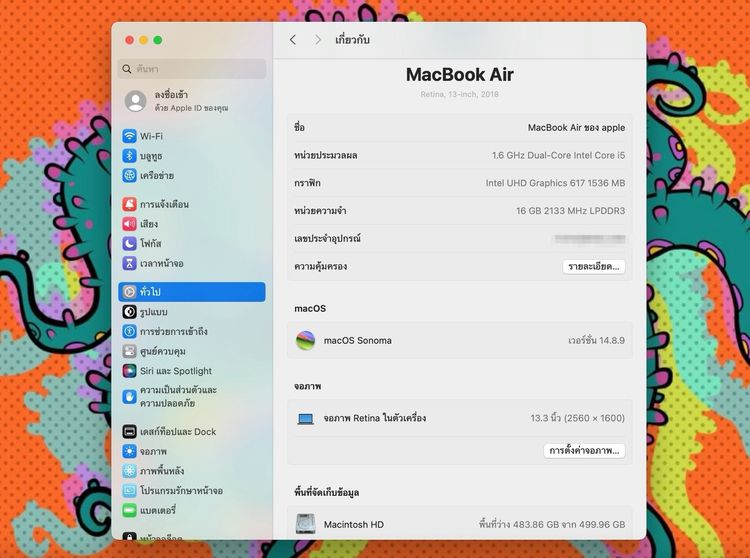Image resolution: width=750 pixels, height=558 pixels.
Task: Open Screen Time (เวลาหน้าจอ) hourglass icon
Action: 129,263
